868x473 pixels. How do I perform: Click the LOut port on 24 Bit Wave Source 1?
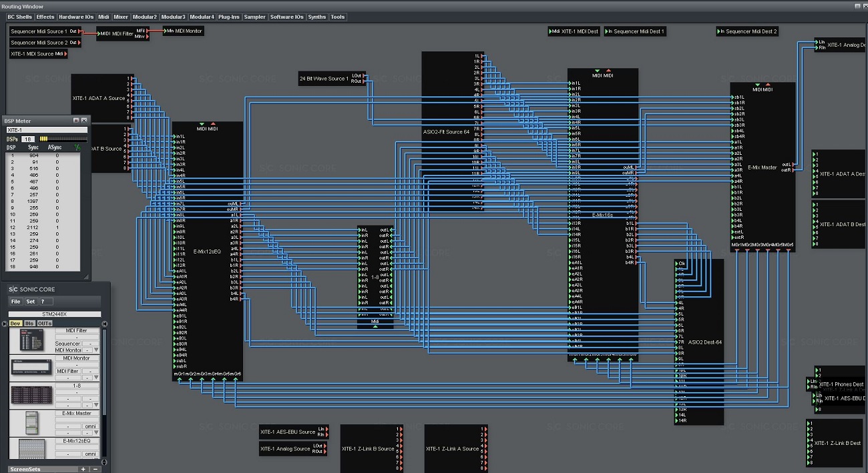click(x=359, y=75)
